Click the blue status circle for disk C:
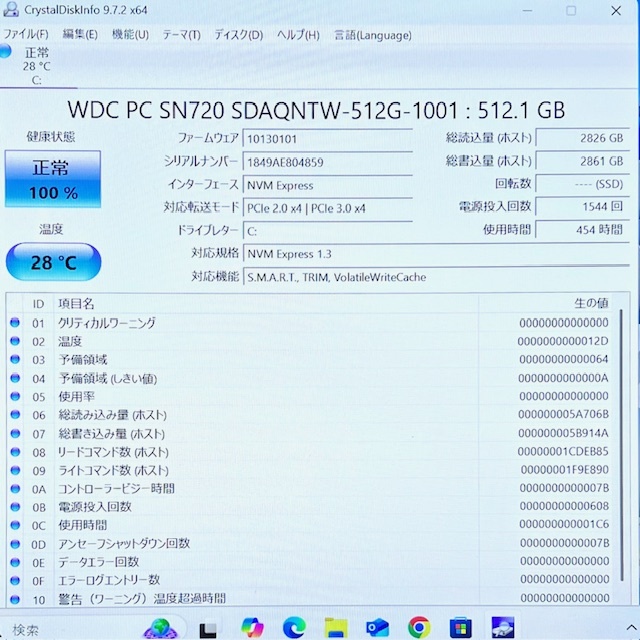640x640 pixels. [5, 51]
